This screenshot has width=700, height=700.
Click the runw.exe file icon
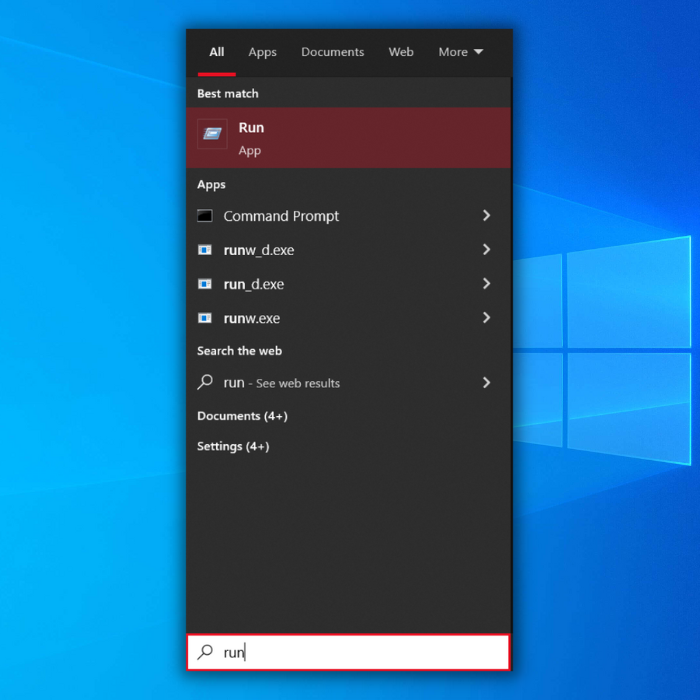(x=205, y=318)
